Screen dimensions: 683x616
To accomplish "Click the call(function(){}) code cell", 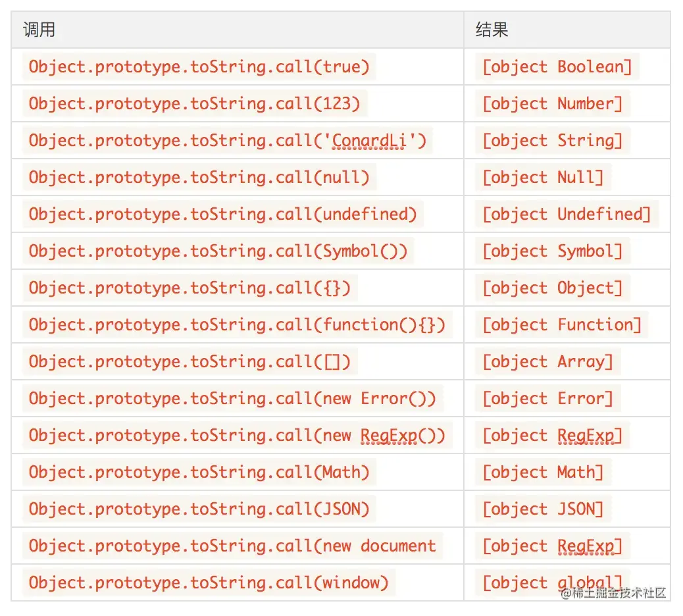I will 237,324.
